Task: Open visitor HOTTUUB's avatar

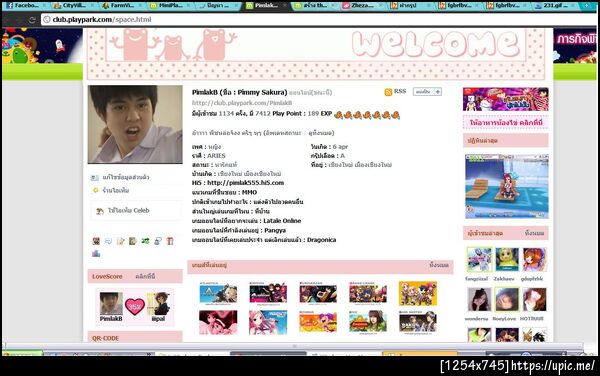Action: (535, 299)
